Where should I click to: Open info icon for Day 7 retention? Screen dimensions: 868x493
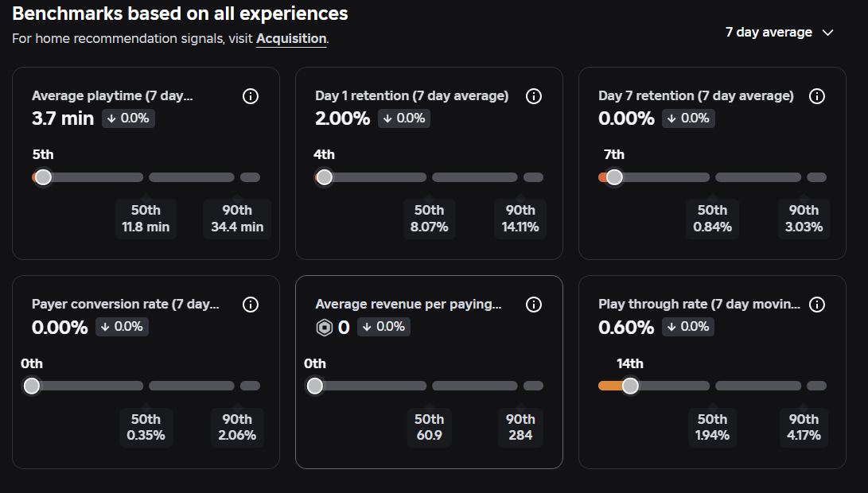[817, 96]
